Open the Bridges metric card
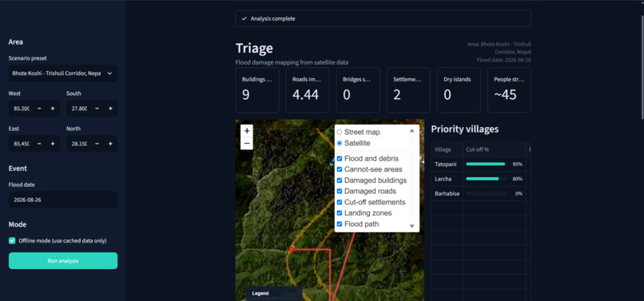 point(358,90)
